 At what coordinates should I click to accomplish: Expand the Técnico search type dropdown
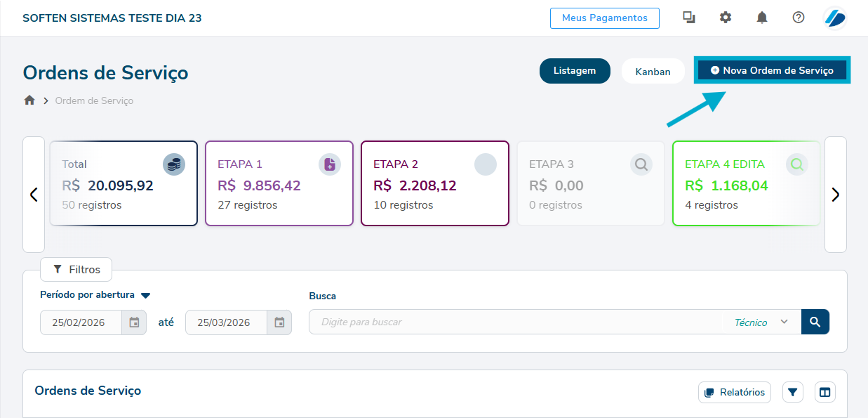pos(761,322)
